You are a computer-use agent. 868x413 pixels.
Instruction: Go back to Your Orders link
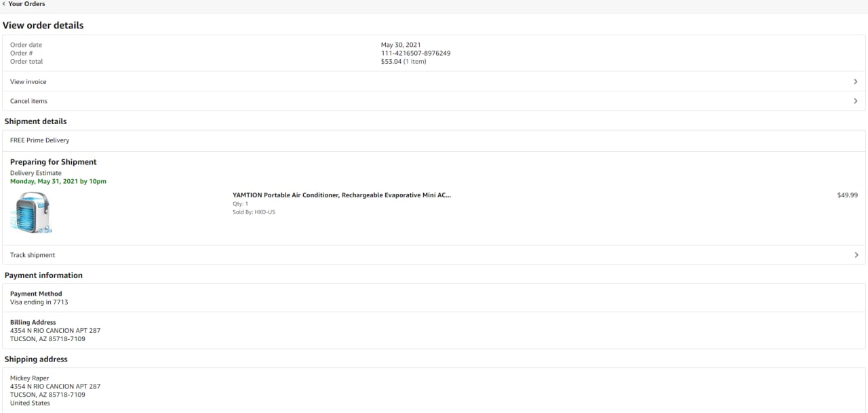[x=26, y=4]
